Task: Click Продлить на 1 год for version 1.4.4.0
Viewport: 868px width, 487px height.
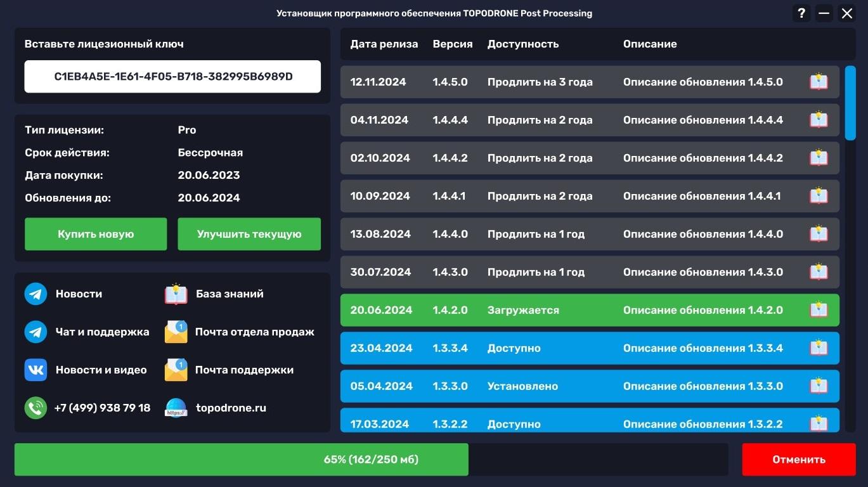Action: click(536, 234)
